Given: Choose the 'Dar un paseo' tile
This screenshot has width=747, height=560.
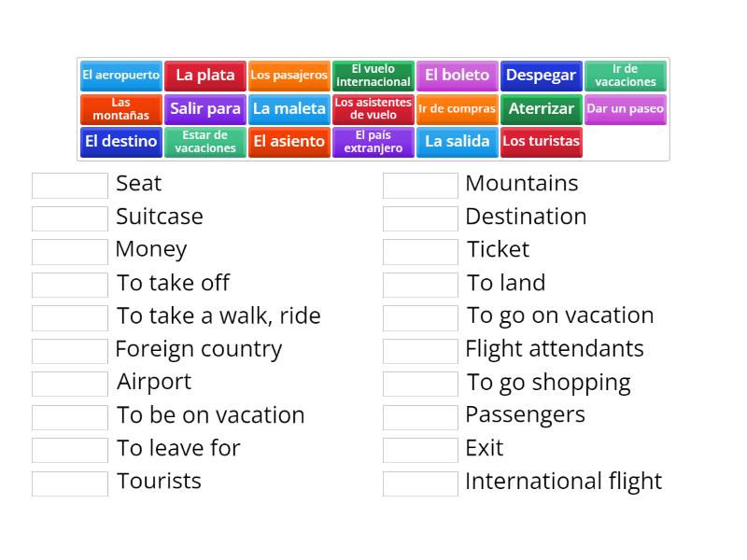Looking at the screenshot, I should 623,109.
